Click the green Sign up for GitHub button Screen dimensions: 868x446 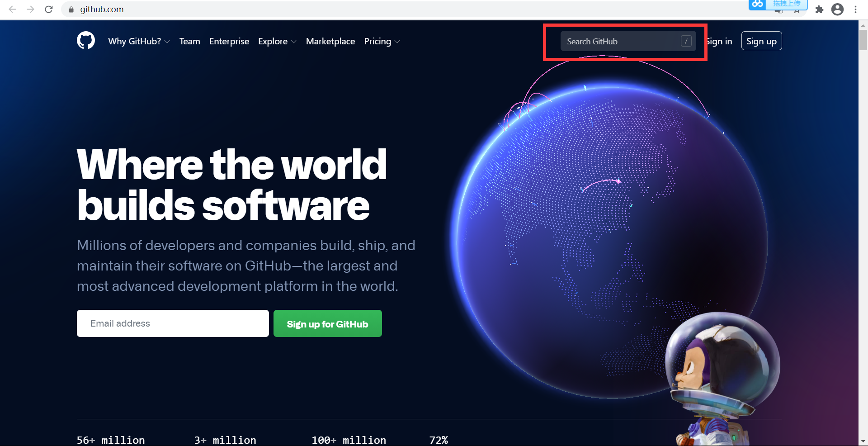328,323
